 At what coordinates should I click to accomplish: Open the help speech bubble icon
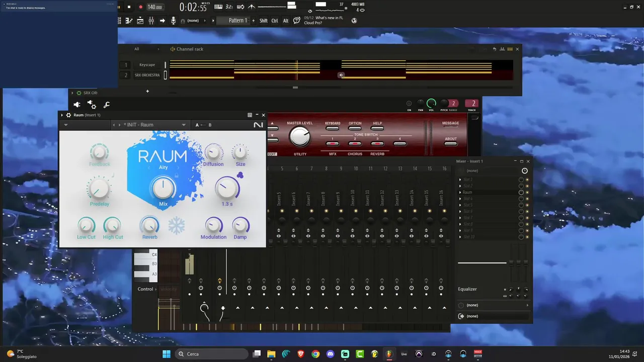pos(297,21)
